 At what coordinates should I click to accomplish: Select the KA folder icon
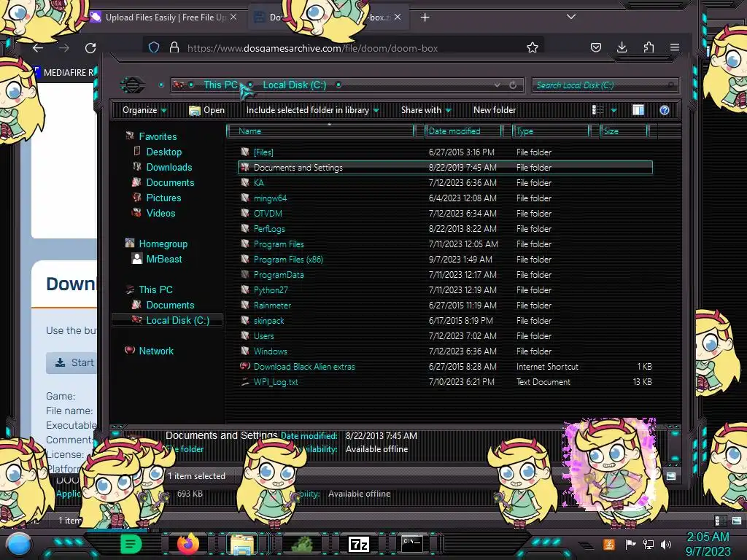(245, 182)
